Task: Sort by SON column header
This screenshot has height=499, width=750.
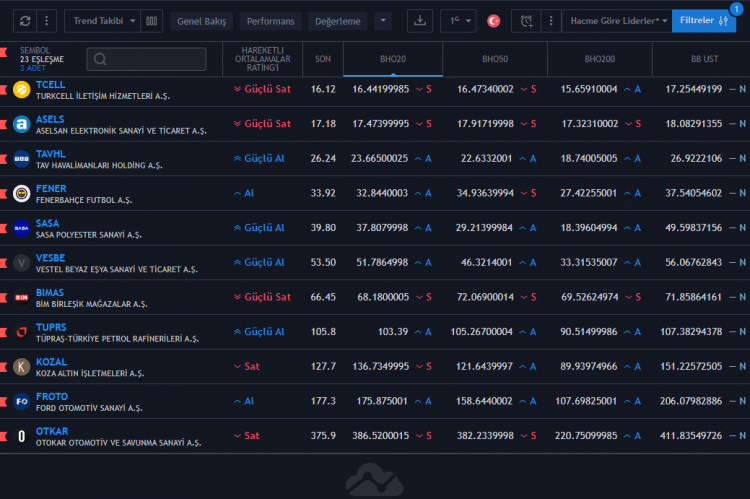Action: (323, 59)
